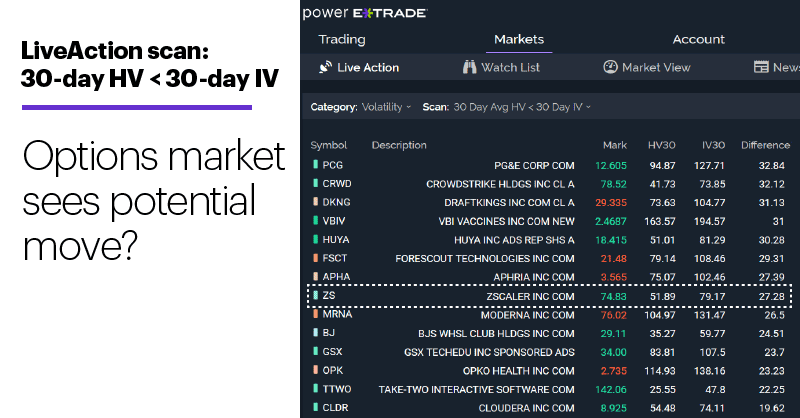Select the ZS symbol
The image size is (800, 418).
coord(329,295)
